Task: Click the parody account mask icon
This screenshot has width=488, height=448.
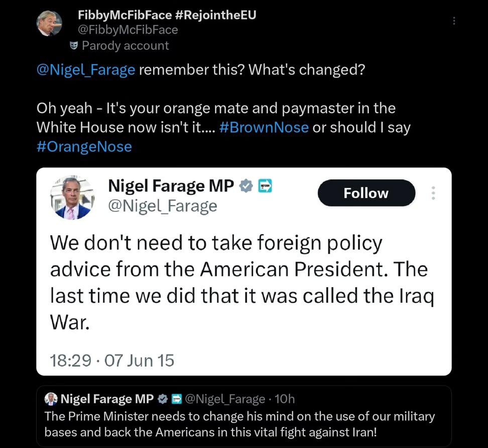Action: click(x=74, y=46)
